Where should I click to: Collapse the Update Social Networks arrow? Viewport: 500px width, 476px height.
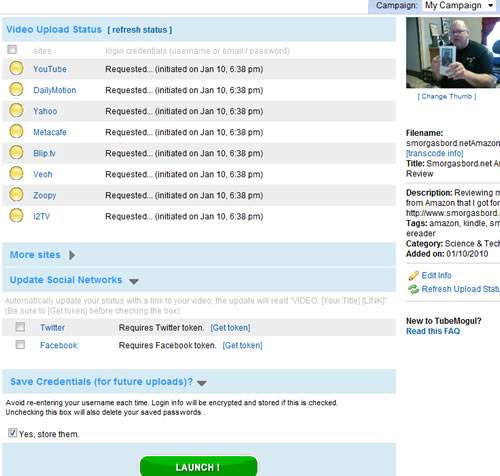coord(134,282)
